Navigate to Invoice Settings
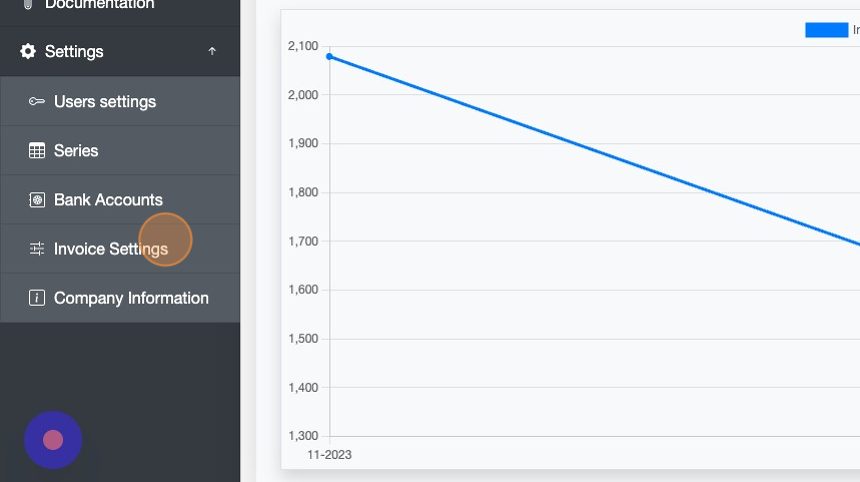Screen dimensions: 860x482 [x=110, y=249]
